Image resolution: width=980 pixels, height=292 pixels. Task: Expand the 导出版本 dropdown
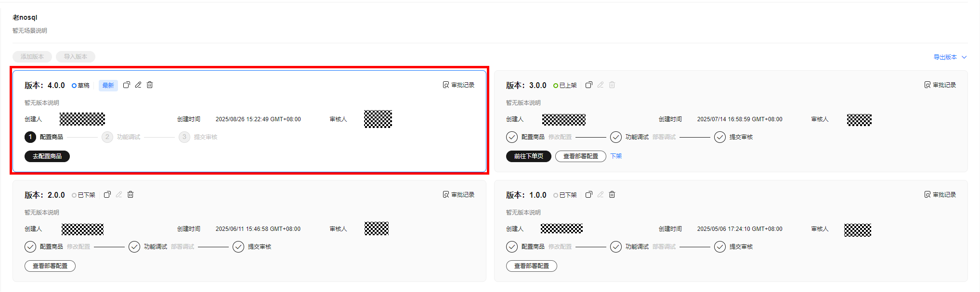tap(950, 57)
